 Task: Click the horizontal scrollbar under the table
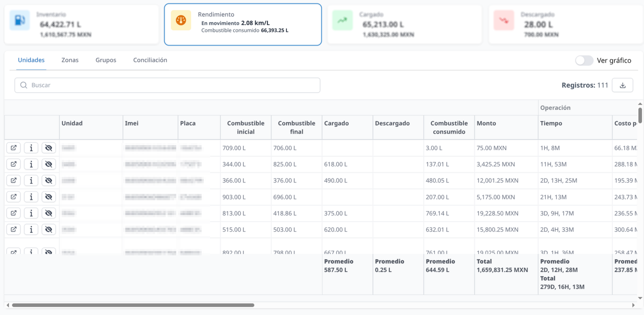[133, 305]
